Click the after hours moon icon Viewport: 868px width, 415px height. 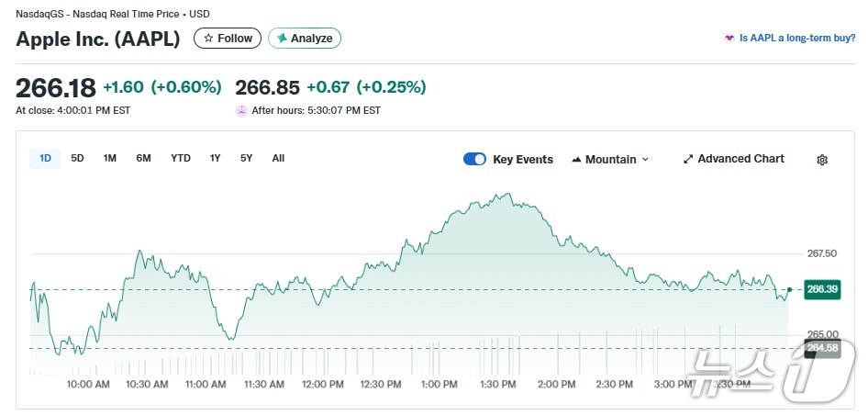pyautogui.click(x=241, y=110)
